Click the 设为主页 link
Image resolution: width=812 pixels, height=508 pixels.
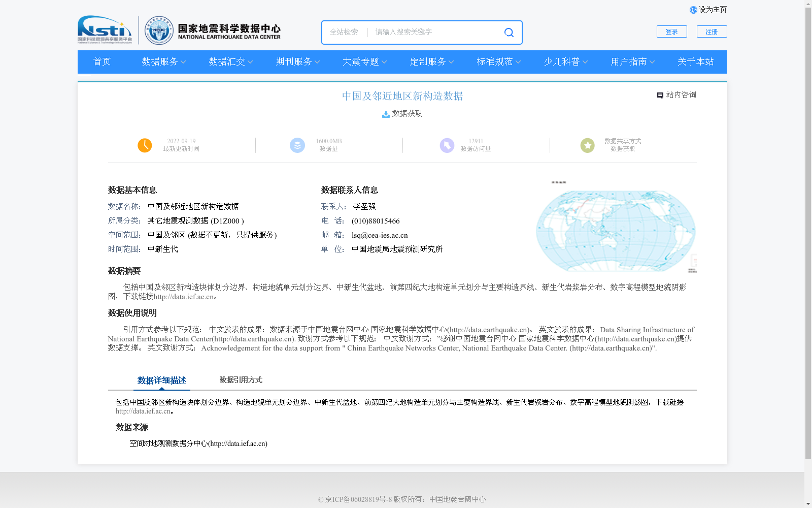[x=713, y=10]
